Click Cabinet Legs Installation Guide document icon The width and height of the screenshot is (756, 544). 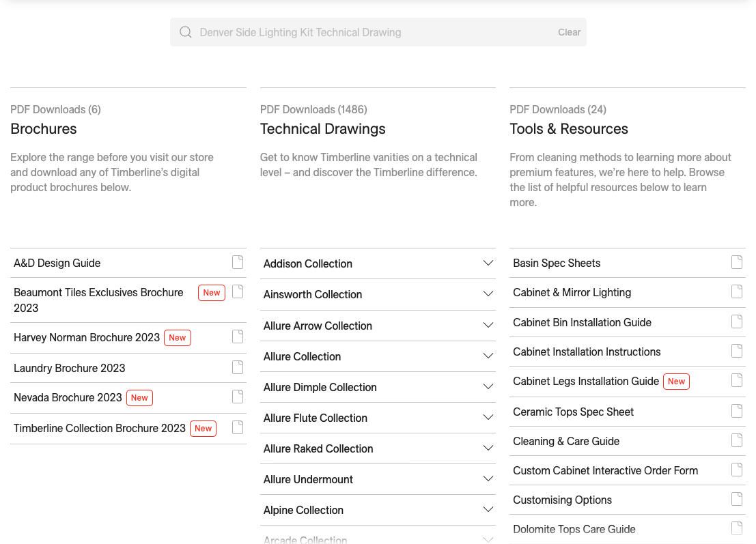[x=737, y=380]
